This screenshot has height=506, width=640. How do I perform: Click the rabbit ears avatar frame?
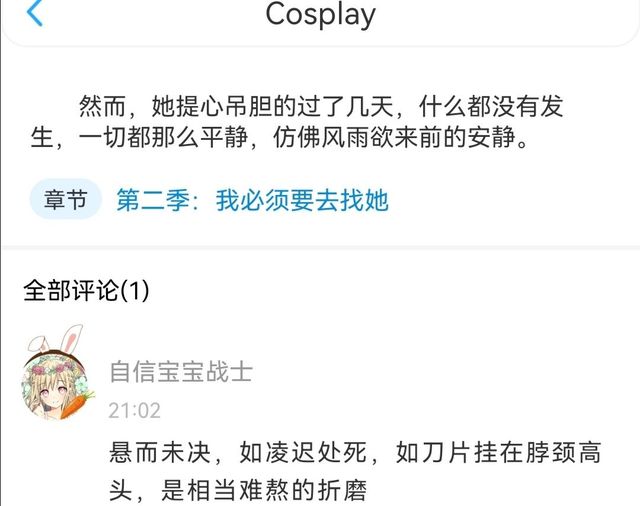[57, 339]
